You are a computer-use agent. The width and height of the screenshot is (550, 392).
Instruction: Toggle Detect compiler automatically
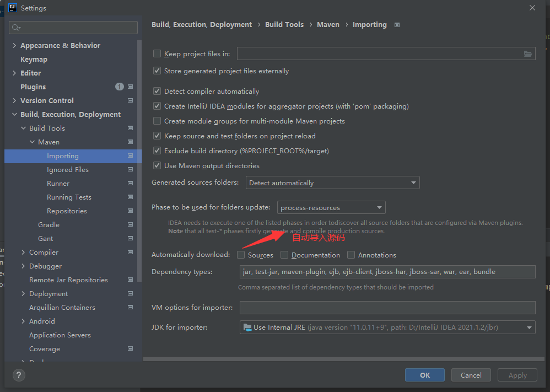pos(157,91)
